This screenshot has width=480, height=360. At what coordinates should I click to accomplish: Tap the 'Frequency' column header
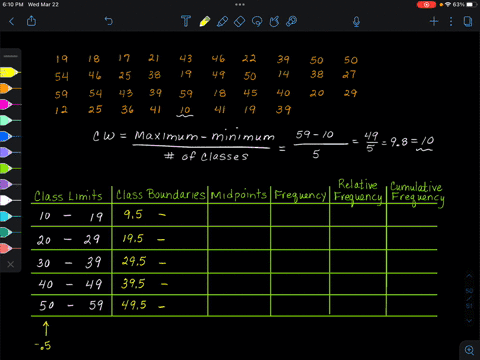point(300,195)
